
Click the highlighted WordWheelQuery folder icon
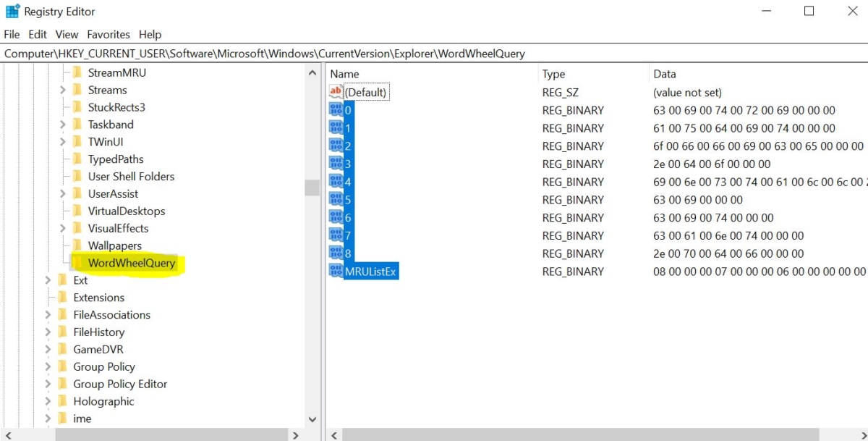click(76, 263)
